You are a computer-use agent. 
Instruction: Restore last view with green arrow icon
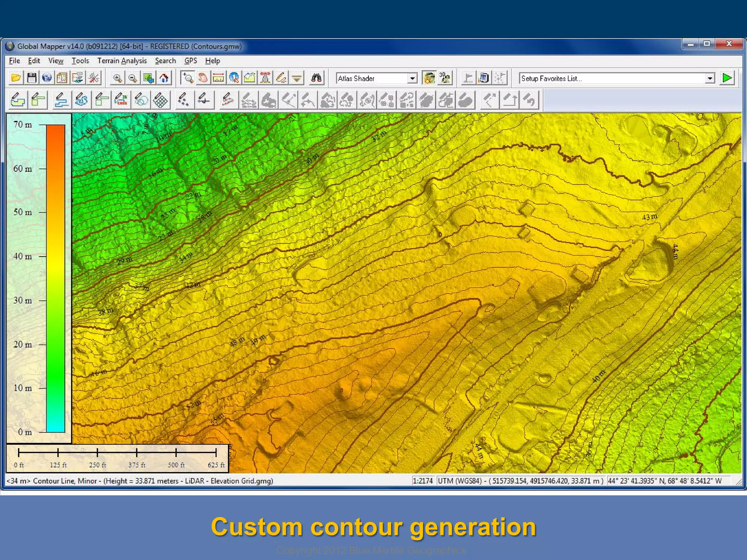[148, 78]
